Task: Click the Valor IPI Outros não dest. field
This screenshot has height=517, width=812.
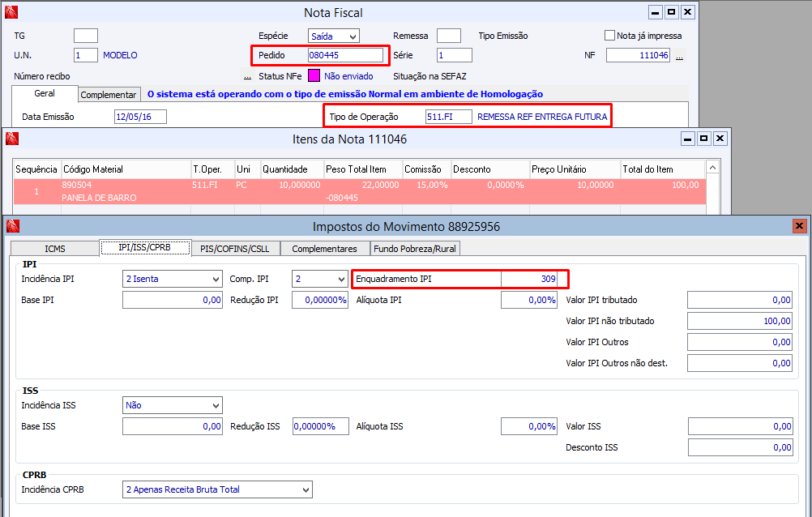Action: coord(739,363)
